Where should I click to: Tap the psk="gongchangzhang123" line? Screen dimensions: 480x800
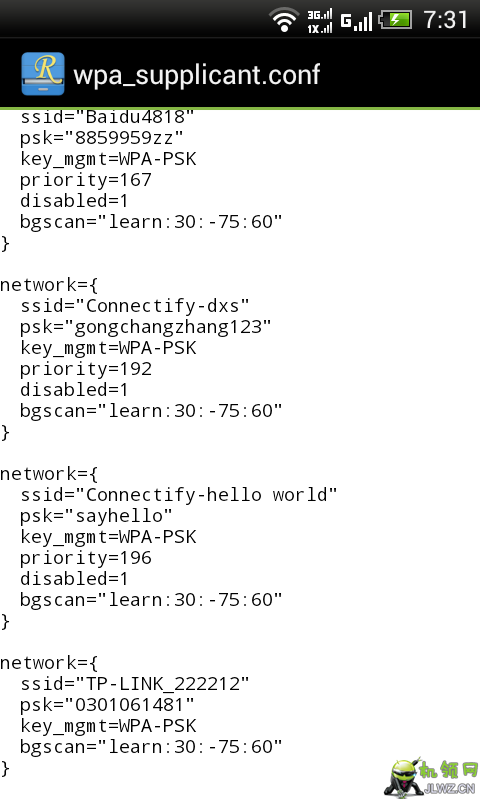click(145, 327)
